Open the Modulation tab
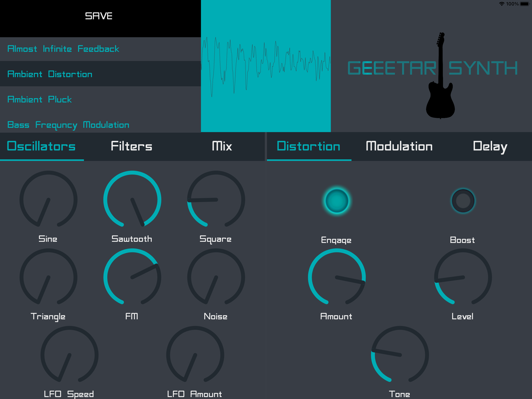 tap(399, 146)
